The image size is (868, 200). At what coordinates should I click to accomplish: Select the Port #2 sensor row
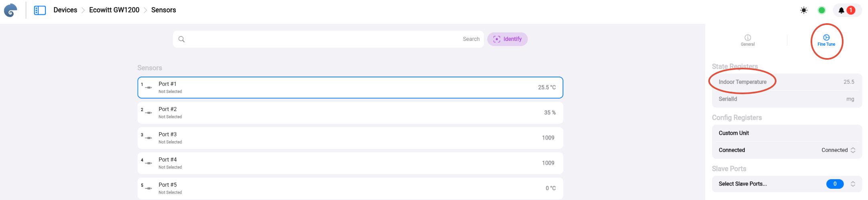[350, 113]
